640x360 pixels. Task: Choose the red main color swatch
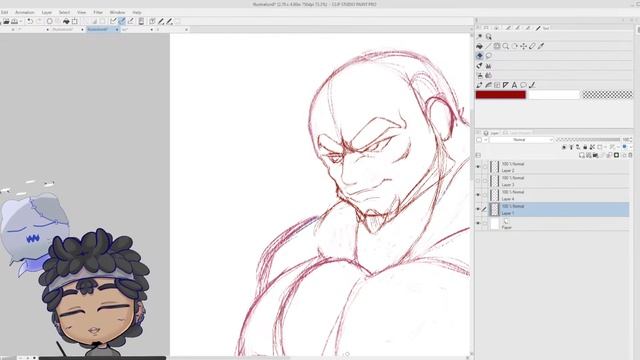point(500,95)
